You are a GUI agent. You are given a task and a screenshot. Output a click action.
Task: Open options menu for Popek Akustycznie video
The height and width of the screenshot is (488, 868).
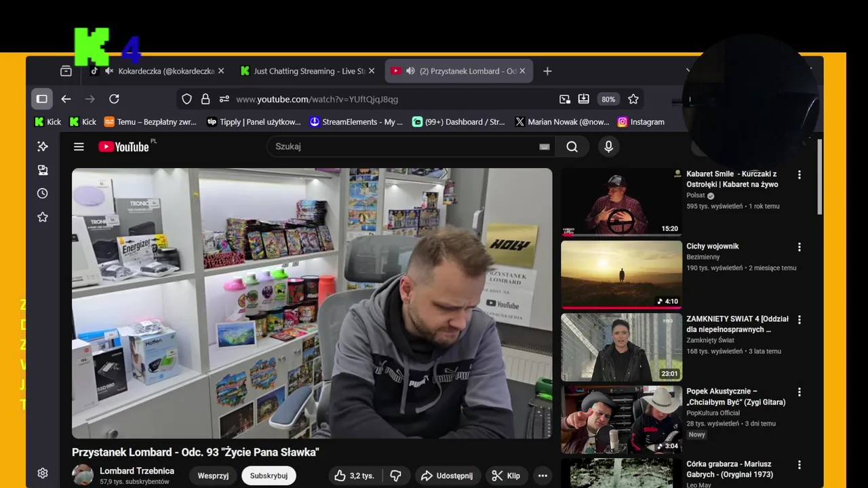[x=800, y=392]
